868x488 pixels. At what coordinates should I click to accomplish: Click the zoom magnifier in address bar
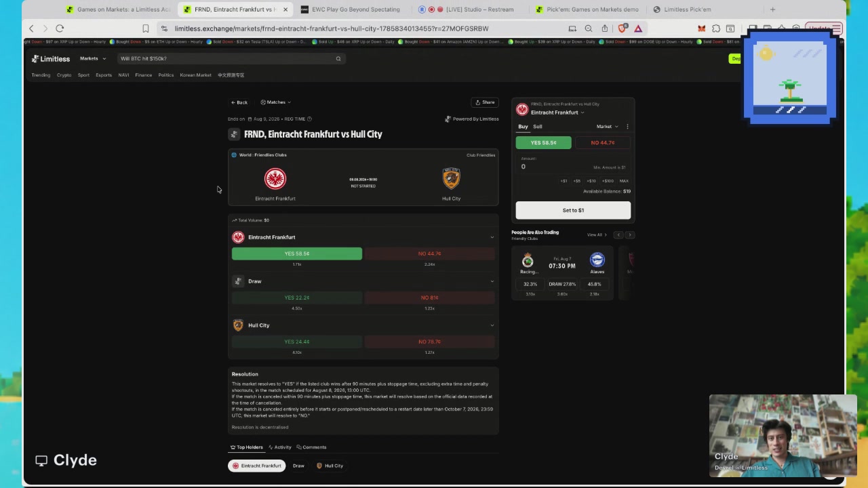588,28
